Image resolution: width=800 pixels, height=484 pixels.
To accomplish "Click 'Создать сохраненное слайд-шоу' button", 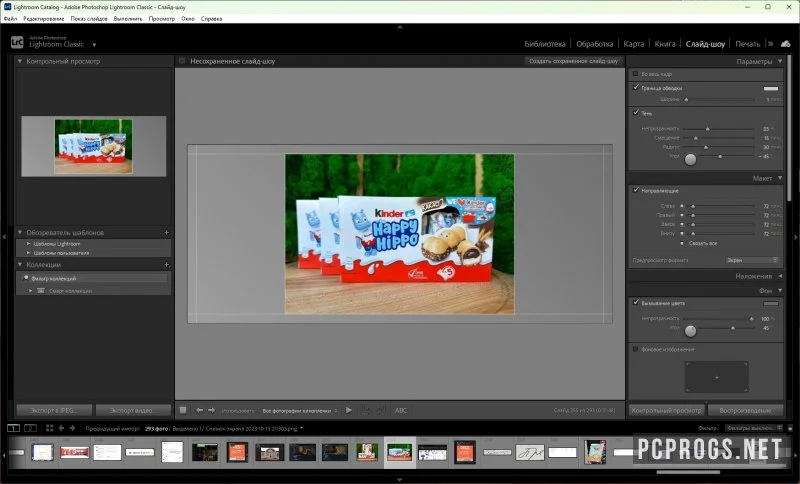I will (573, 61).
